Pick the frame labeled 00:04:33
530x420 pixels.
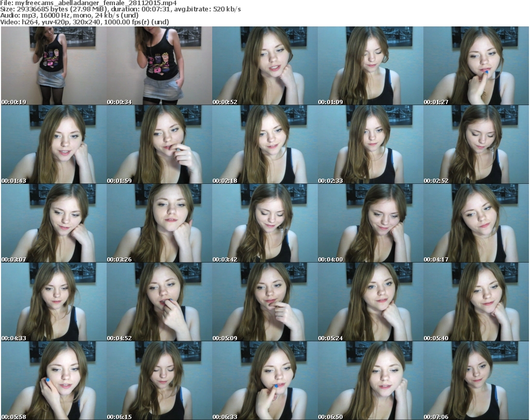(x=54, y=302)
